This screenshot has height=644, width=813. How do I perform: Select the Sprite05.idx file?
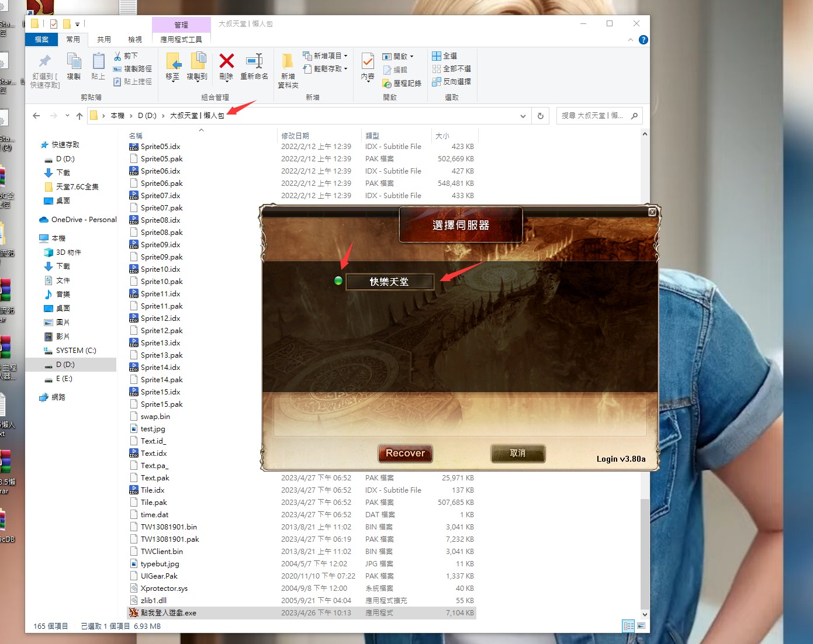[160, 147]
